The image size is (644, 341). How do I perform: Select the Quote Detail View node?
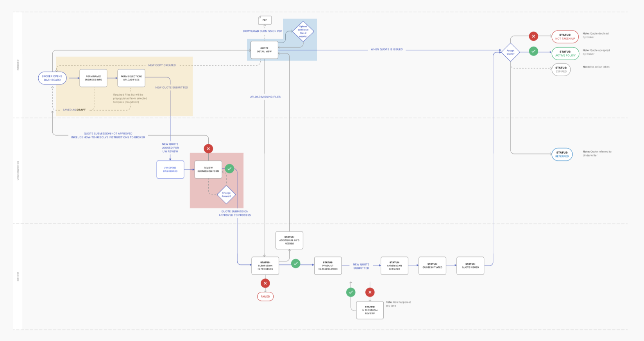coord(264,50)
